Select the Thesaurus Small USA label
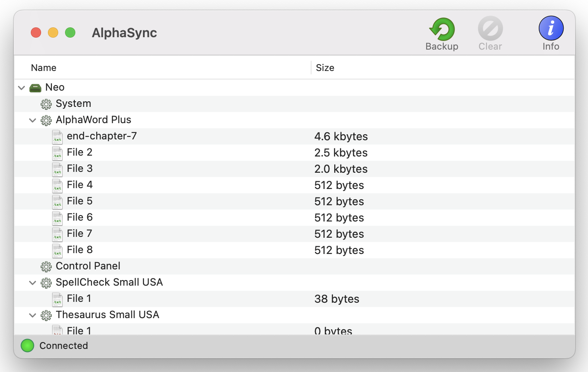 107,315
